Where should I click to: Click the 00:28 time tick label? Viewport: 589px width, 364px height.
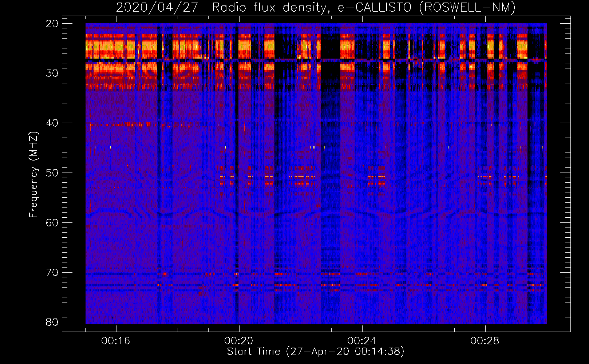(485, 341)
